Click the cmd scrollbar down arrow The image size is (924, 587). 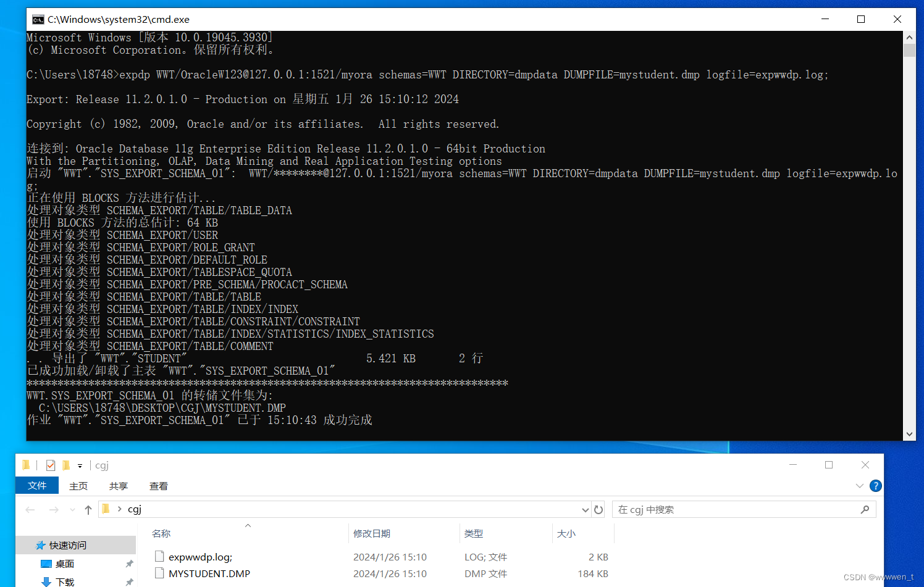[x=909, y=434]
